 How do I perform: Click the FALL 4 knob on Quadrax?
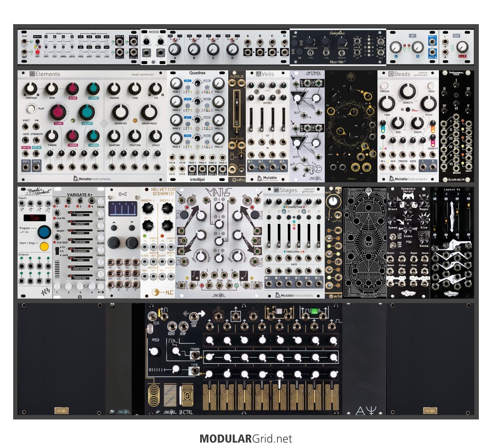219,138
